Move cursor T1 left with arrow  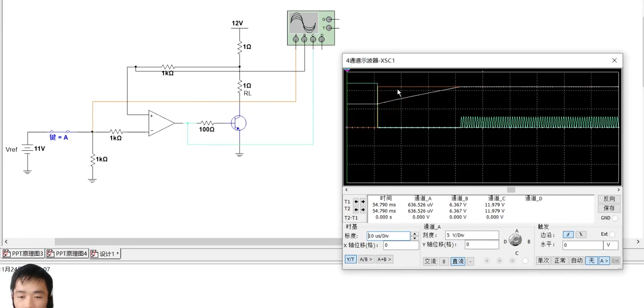[x=356, y=201]
